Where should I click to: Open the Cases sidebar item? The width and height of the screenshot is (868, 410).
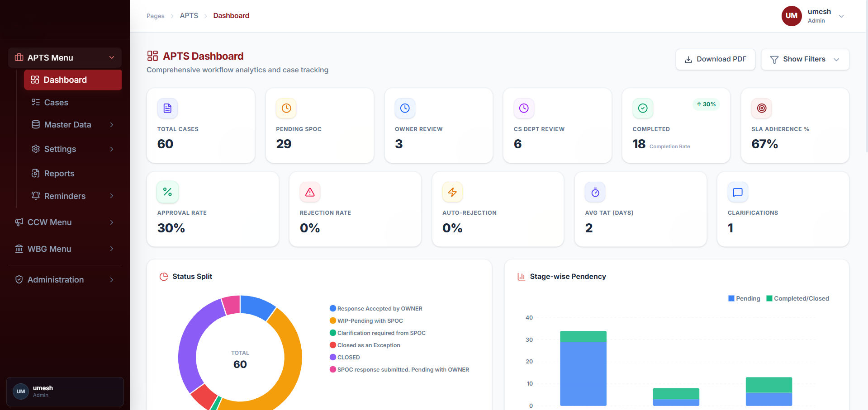pyautogui.click(x=73, y=103)
